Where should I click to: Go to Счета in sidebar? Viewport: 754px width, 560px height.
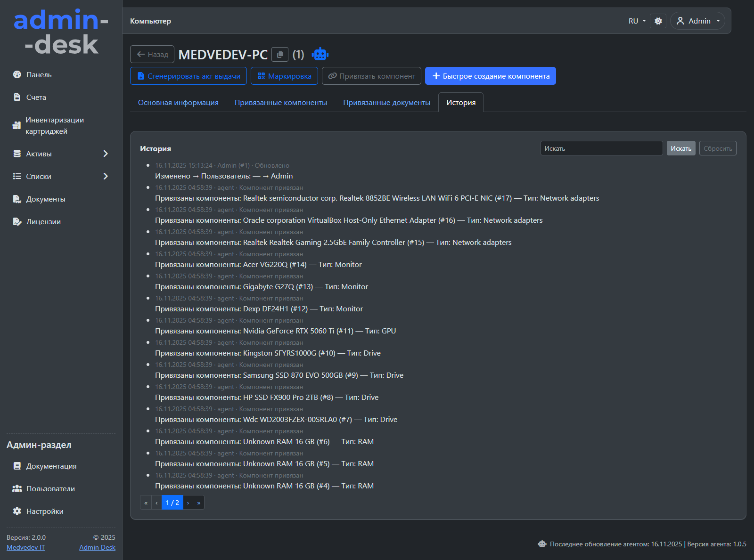click(36, 97)
